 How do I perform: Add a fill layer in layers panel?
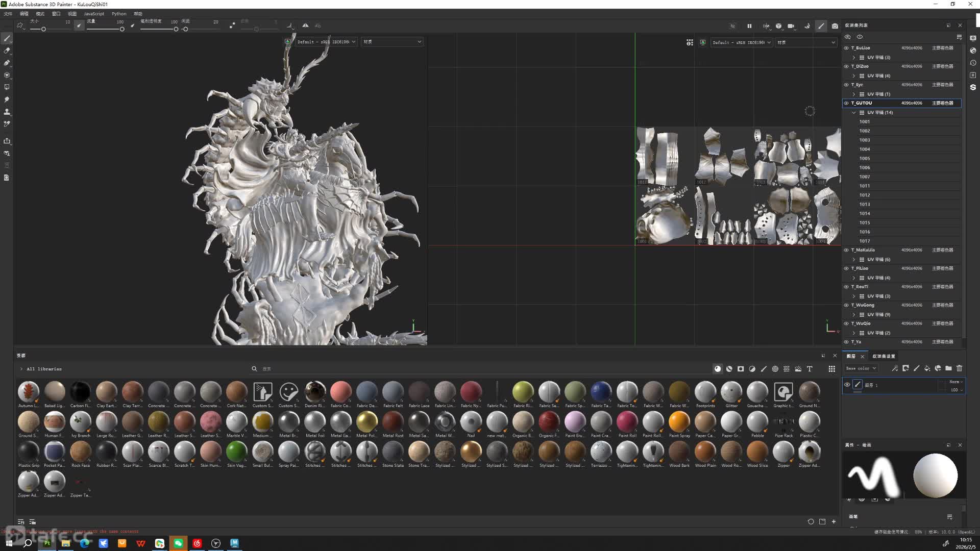(x=927, y=368)
